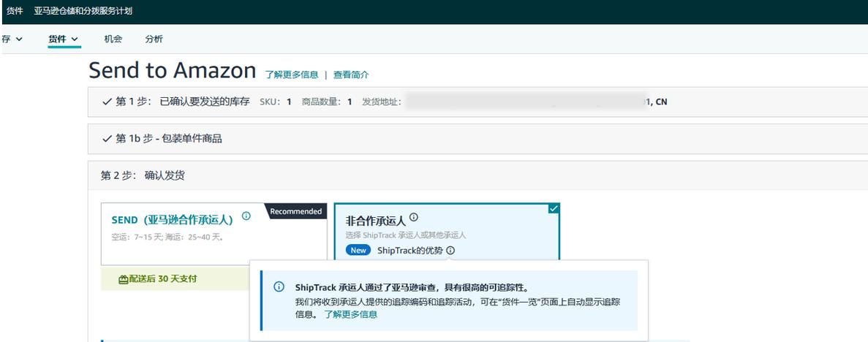Click the payment icon before 配送后 30 天支付
Viewport: 868px width, 342px height.
123,278
